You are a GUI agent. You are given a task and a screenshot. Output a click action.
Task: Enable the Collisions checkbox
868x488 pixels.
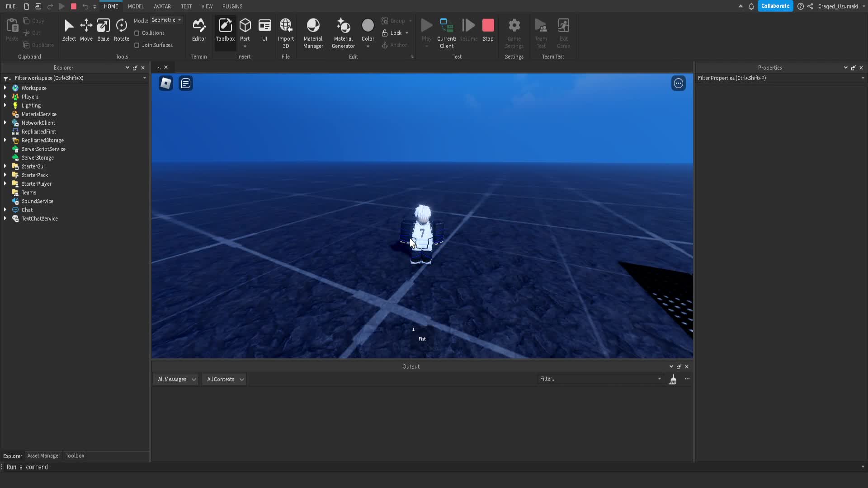pos(137,33)
